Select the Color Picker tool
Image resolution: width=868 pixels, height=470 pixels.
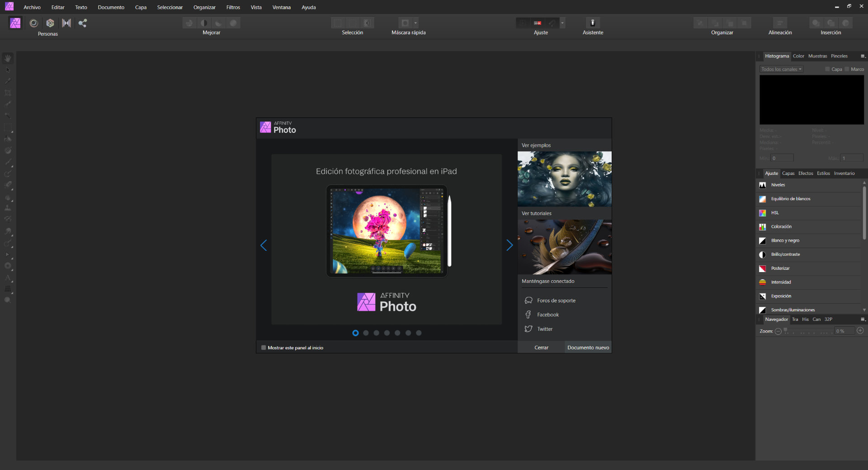[8, 81]
